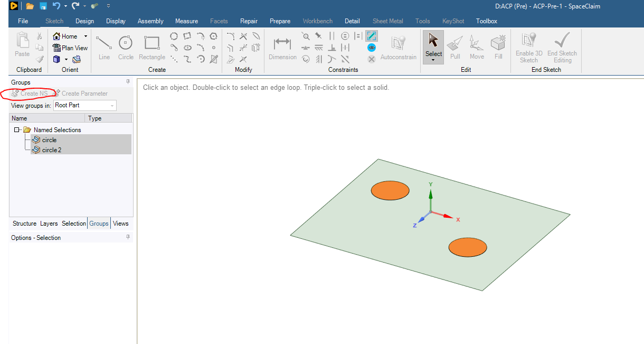Image resolution: width=644 pixels, height=344 pixels.
Task: Choose the Fill tool in Edit group
Action: pos(498,48)
